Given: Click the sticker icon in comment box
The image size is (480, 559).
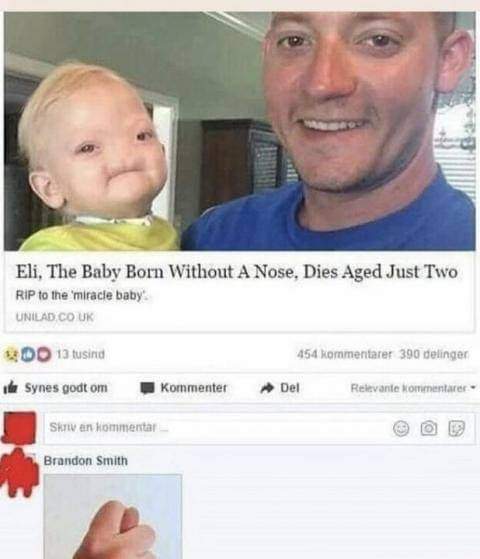Looking at the screenshot, I should (456, 428).
